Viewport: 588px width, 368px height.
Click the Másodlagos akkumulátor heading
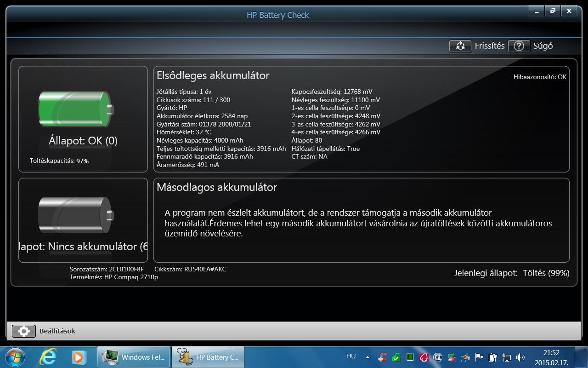pyautogui.click(x=217, y=187)
